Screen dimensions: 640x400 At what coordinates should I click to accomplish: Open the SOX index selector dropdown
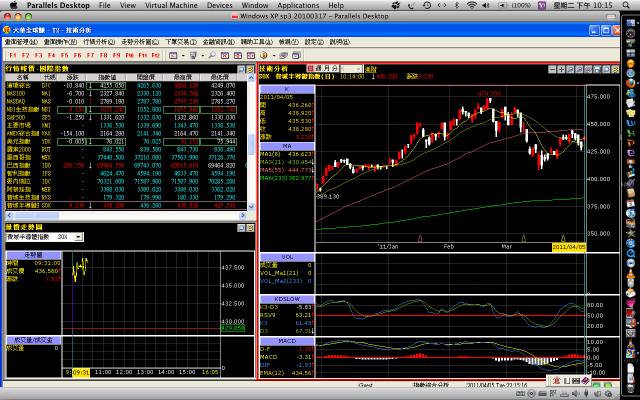78,237
